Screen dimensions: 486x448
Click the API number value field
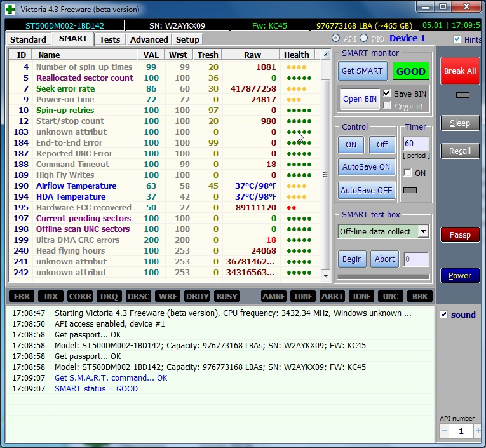[461, 431]
